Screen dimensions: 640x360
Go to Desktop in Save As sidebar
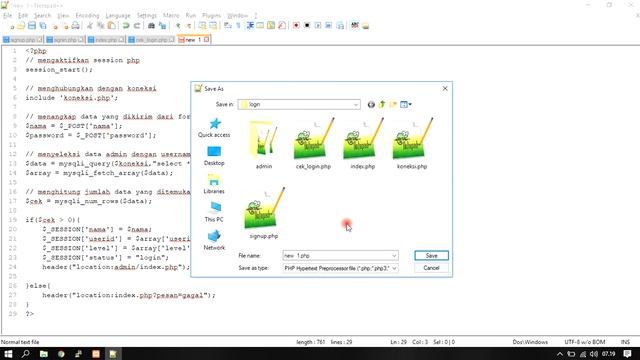(x=214, y=156)
